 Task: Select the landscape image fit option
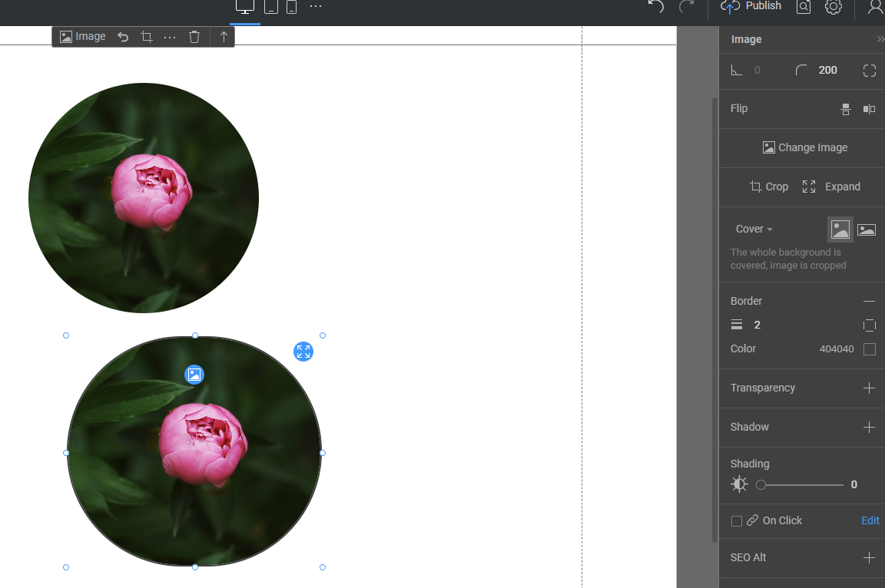(867, 230)
